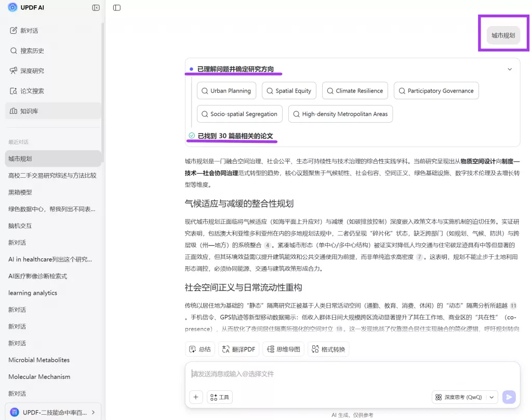Open the 工具 tools button
Viewport: 532px width, 420px height.
coord(219,397)
